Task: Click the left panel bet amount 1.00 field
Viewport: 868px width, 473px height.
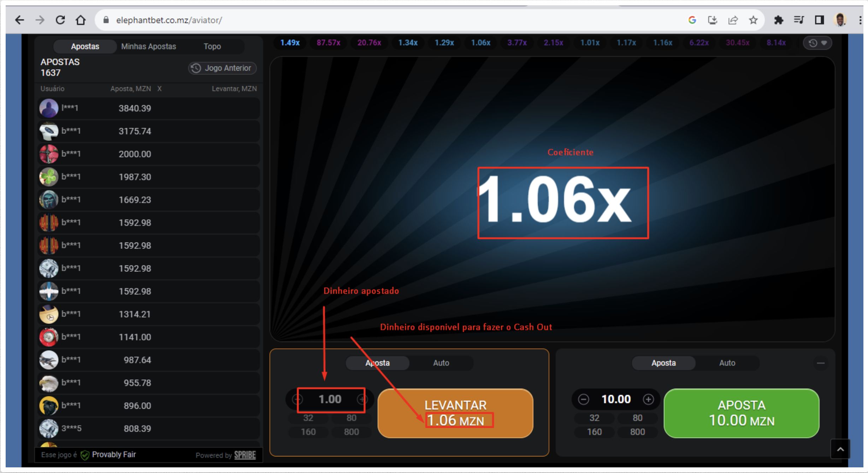Action: point(330,399)
